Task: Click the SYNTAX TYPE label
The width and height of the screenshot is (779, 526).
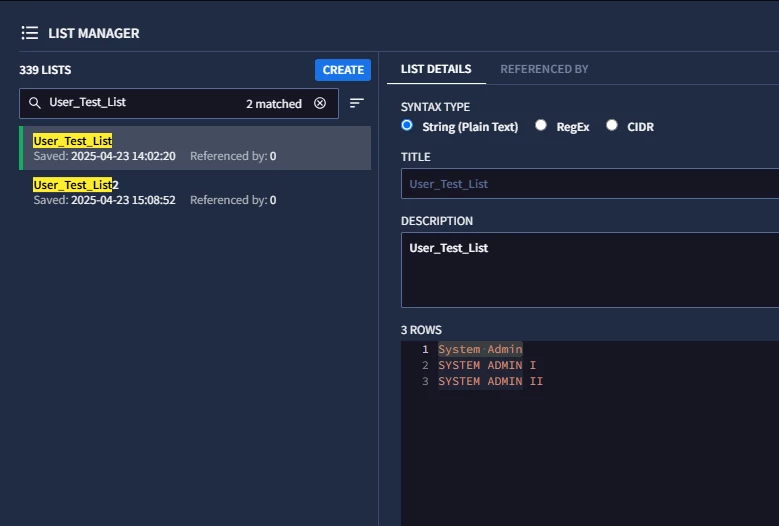Action: tap(435, 107)
